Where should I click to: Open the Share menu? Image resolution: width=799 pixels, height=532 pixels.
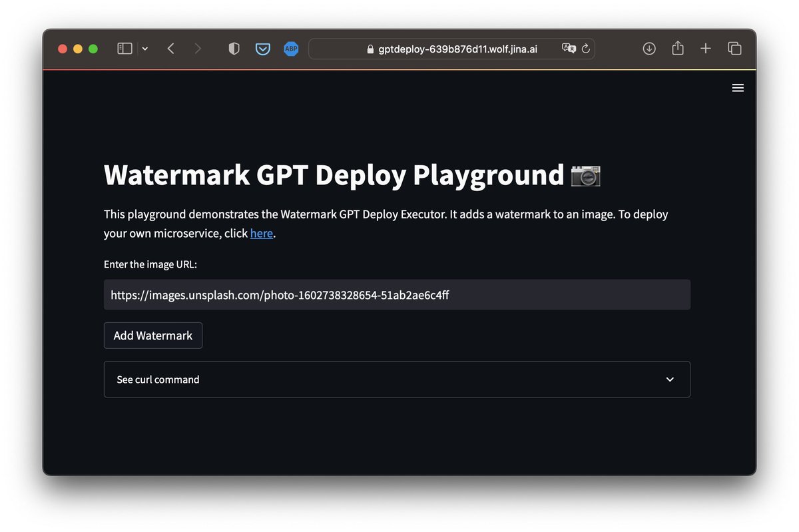point(678,48)
